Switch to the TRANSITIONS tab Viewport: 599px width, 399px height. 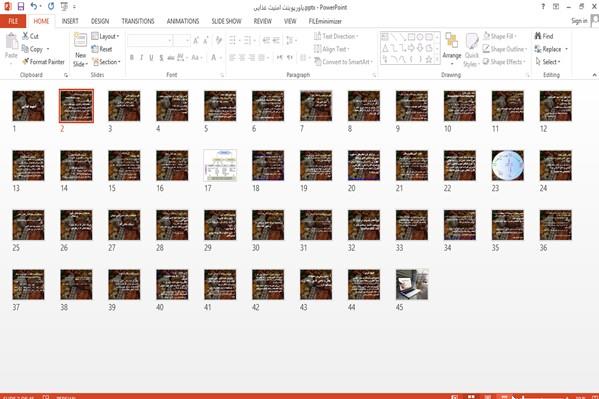point(138,21)
